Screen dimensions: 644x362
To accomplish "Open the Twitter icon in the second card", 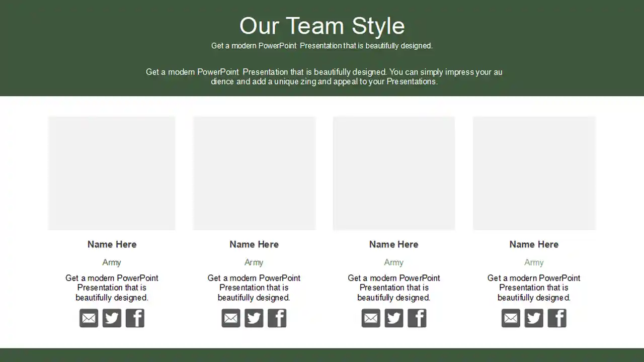I will tap(254, 318).
